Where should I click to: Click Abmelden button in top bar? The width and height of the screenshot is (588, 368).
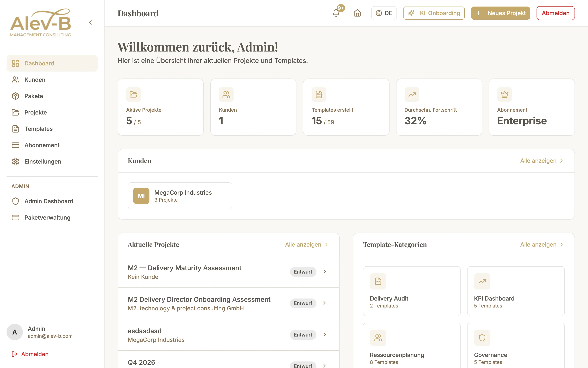556,13
